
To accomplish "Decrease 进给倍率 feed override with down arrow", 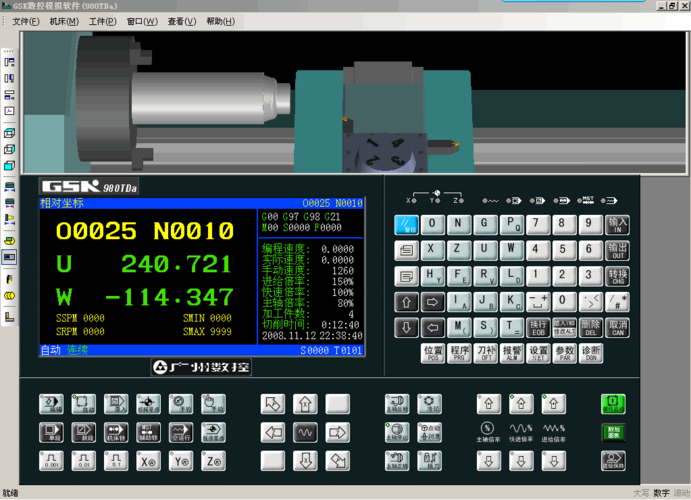I will tap(554, 461).
